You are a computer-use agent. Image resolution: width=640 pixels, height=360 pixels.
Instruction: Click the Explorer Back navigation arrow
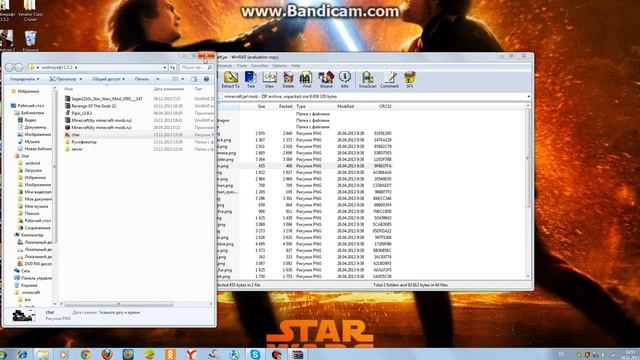10,67
